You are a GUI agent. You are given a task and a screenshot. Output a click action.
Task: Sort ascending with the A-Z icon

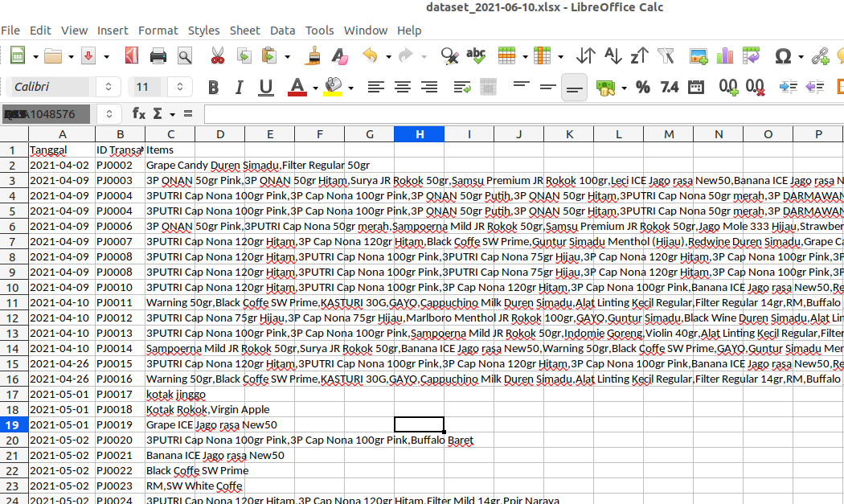pos(613,55)
